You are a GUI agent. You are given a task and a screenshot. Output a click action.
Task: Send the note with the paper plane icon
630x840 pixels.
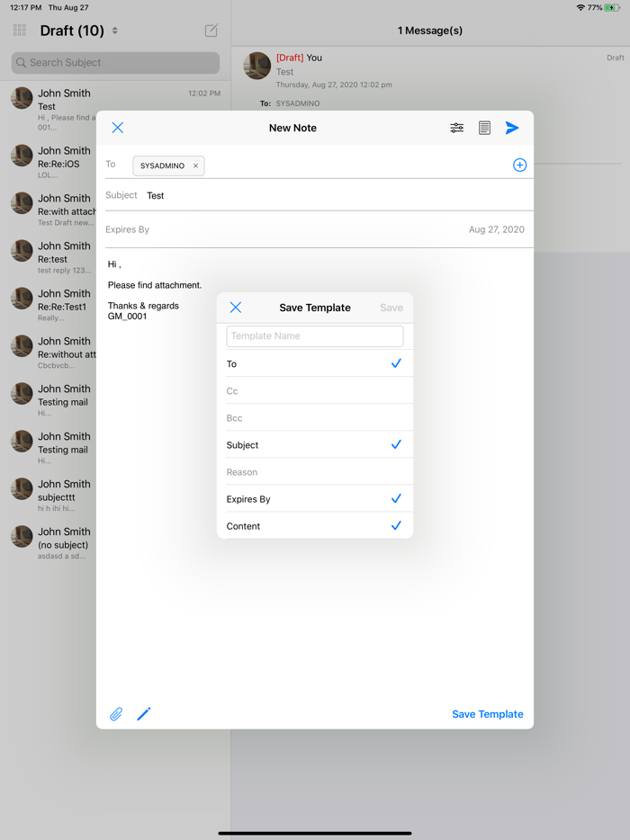click(512, 128)
